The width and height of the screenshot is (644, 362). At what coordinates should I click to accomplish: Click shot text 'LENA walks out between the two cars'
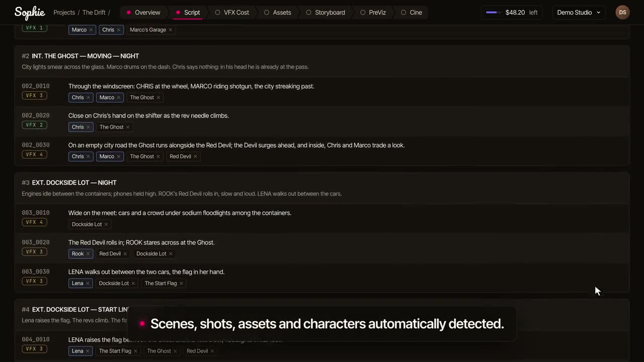click(146, 272)
